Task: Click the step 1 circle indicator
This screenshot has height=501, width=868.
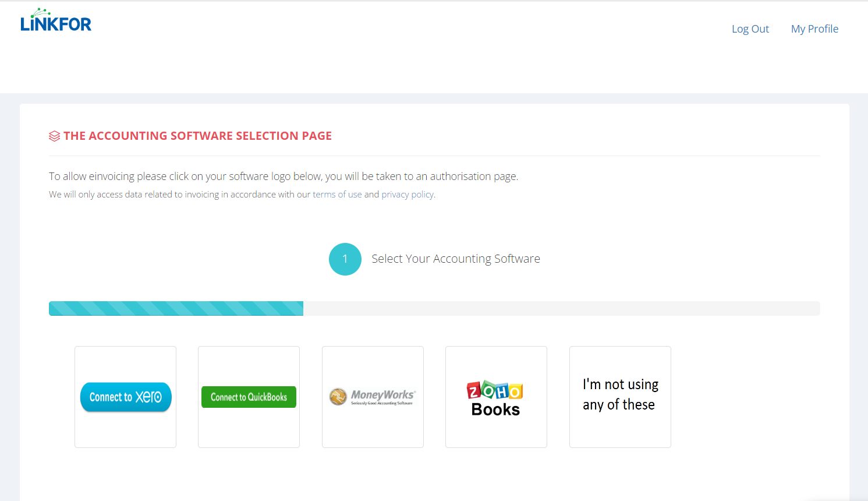Action: 345,259
